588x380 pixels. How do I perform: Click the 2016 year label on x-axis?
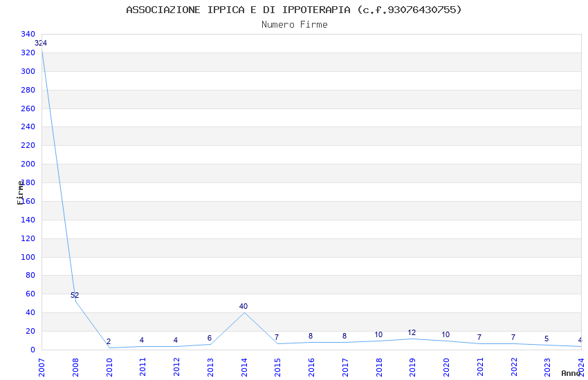[x=311, y=367]
